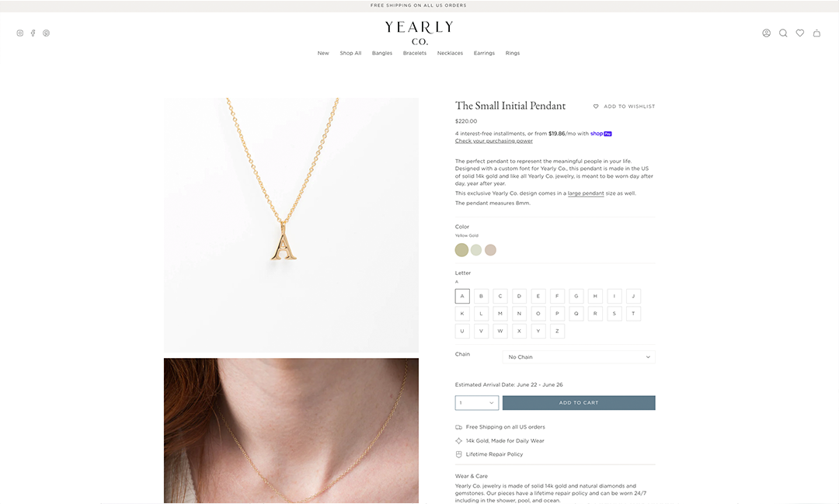The height and width of the screenshot is (504, 839).
Task: Open the search magnifier icon
Action: [x=783, y=33]
